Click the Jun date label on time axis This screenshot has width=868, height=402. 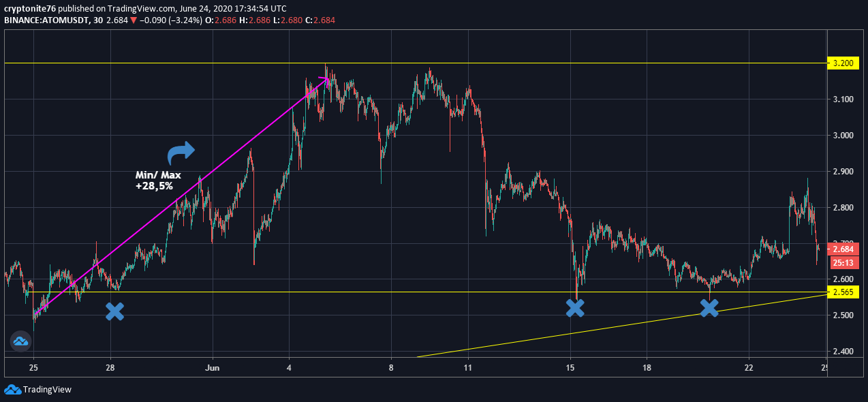[213, 368]
